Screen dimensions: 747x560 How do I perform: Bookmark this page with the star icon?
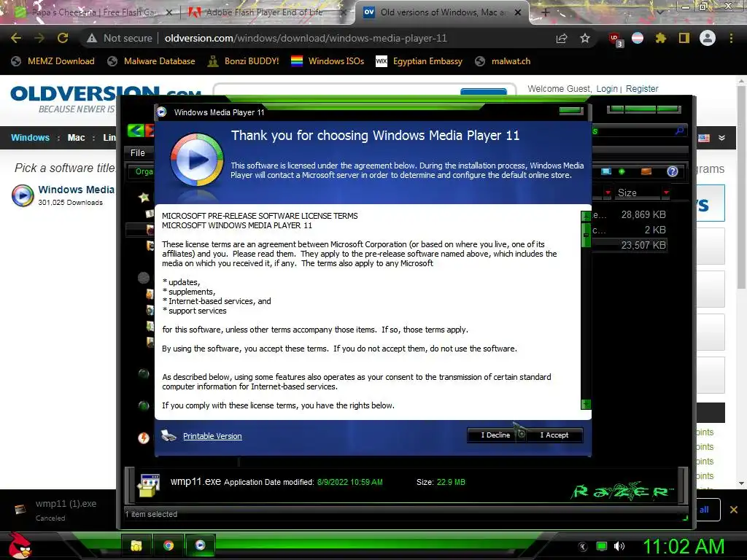[x=585, y=39]
